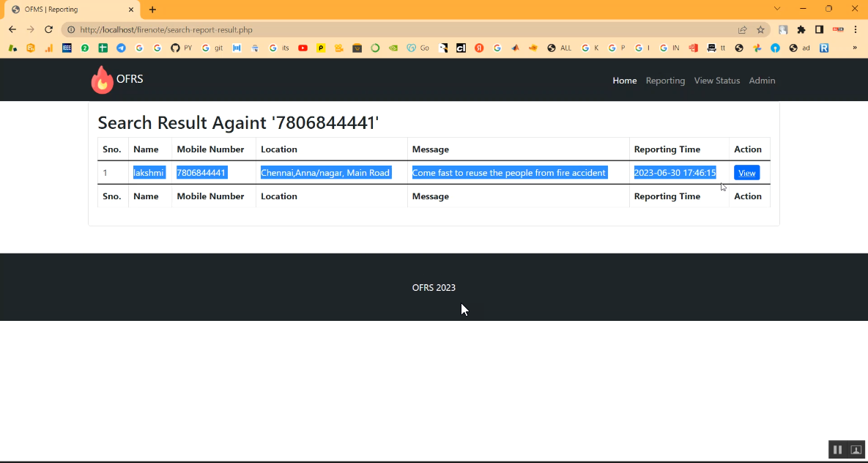This screenshot has width=868, height=463.
Task: Open the MATLAB bookmark icon
Action: pyautogui.click(x=516, y=48)
